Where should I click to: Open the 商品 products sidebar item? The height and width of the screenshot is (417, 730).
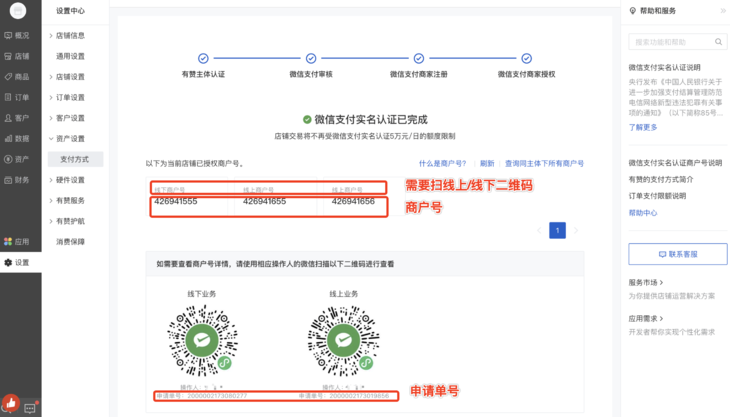click(x=17, y=77)
